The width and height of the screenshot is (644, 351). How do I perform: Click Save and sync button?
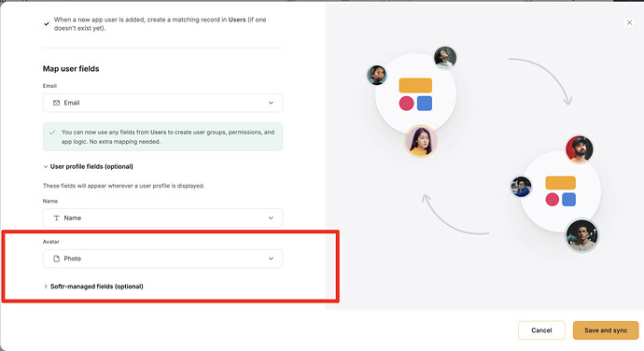[606, 330]
